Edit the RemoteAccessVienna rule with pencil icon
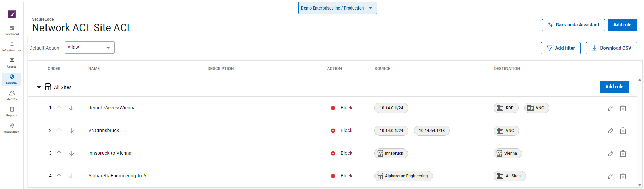The height and width of the screenshot is (189, 644). click(x=610, y=108)
